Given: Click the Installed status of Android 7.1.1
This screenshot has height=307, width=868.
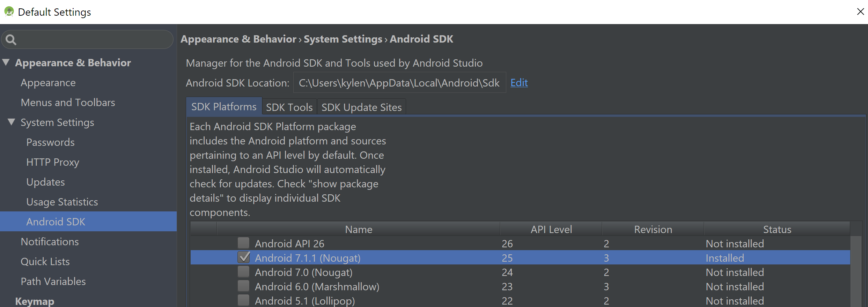Looking at the screenshot, I should pyautogui.click(x=725, y=258).
